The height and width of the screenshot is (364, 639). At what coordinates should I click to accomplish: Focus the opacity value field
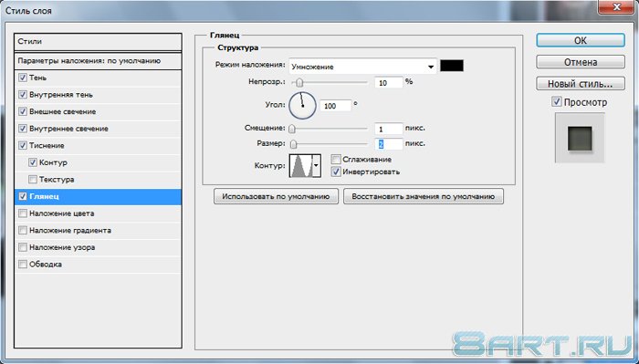[x=388, y=83]
